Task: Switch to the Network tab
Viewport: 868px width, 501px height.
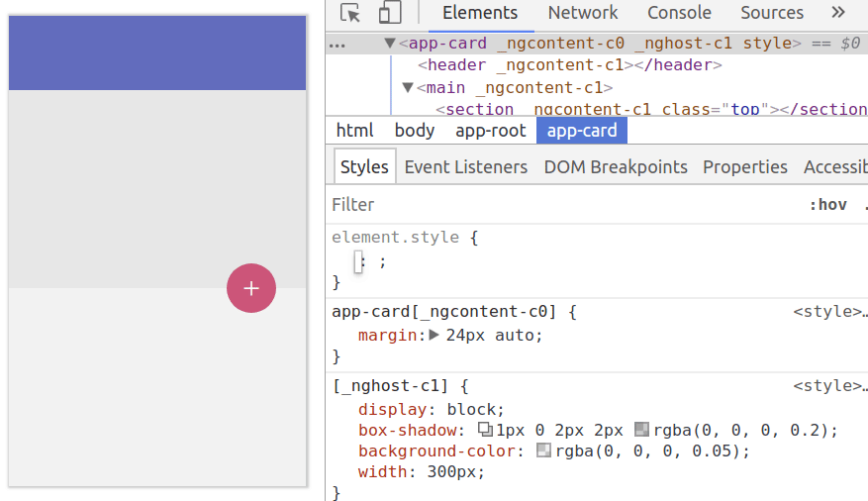Action: [583, 13]
